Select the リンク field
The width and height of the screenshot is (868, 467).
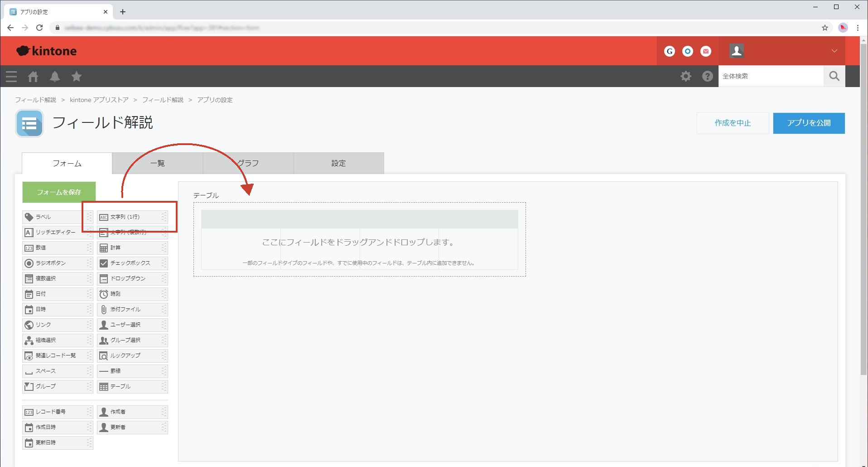[58, 325]
